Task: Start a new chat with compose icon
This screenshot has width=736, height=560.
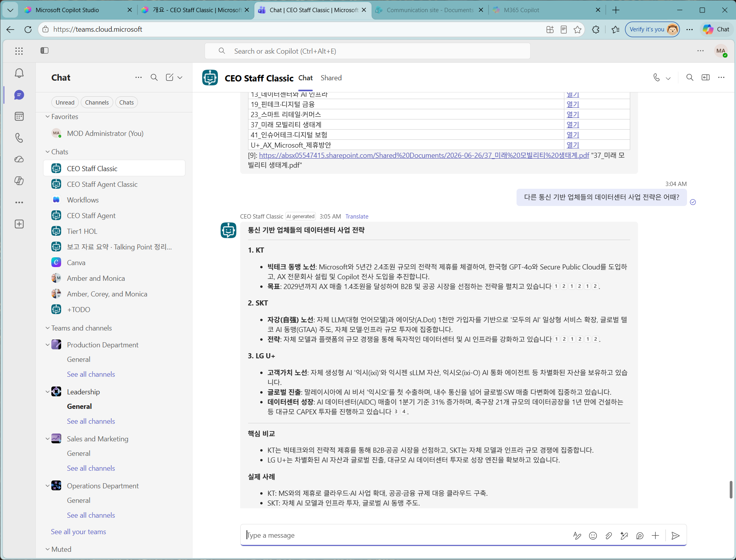Action: point(169,78)
